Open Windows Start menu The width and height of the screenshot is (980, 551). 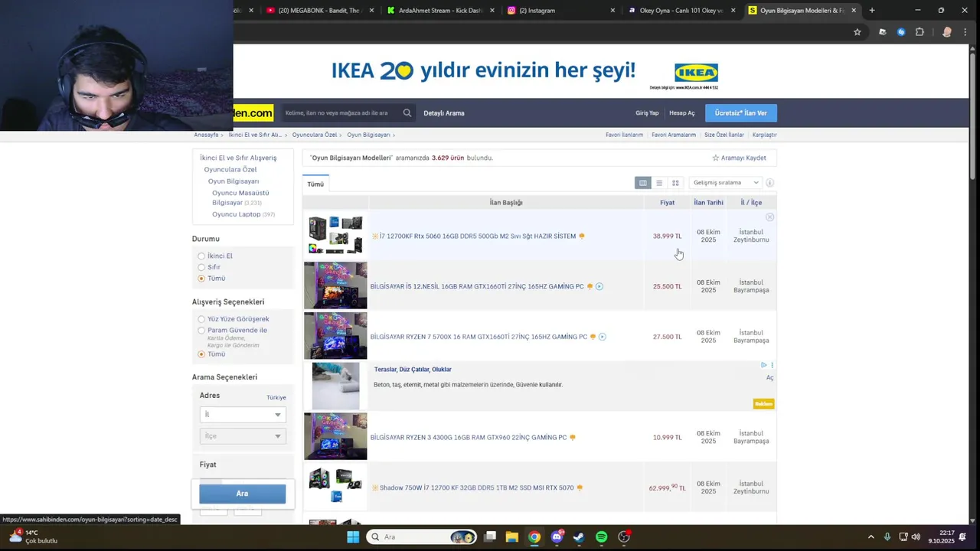[353, 536]
